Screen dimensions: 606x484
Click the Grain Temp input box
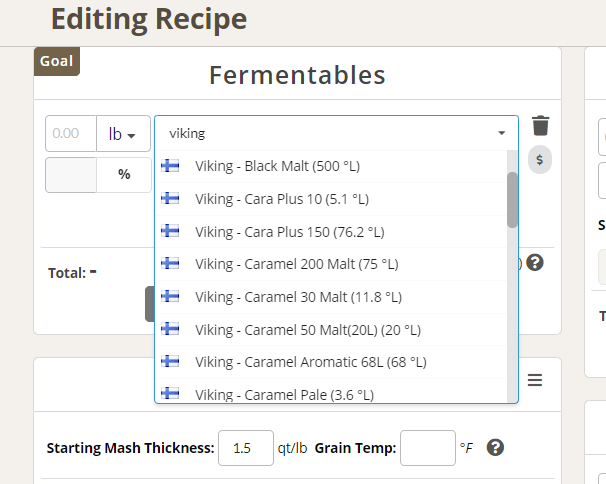[427, 448]
